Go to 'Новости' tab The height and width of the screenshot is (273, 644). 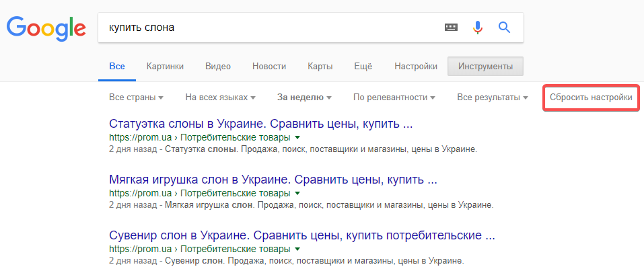pyautogui.click(x=269, y=67)
